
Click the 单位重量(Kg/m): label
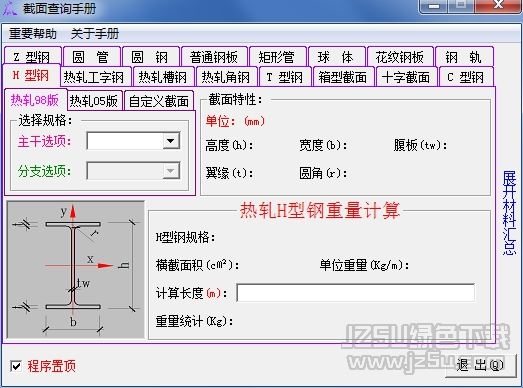coord(364,265)
